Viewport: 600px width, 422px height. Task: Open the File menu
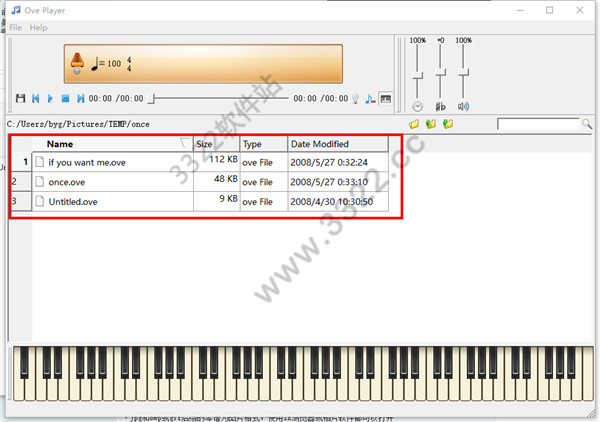point(16,28)
